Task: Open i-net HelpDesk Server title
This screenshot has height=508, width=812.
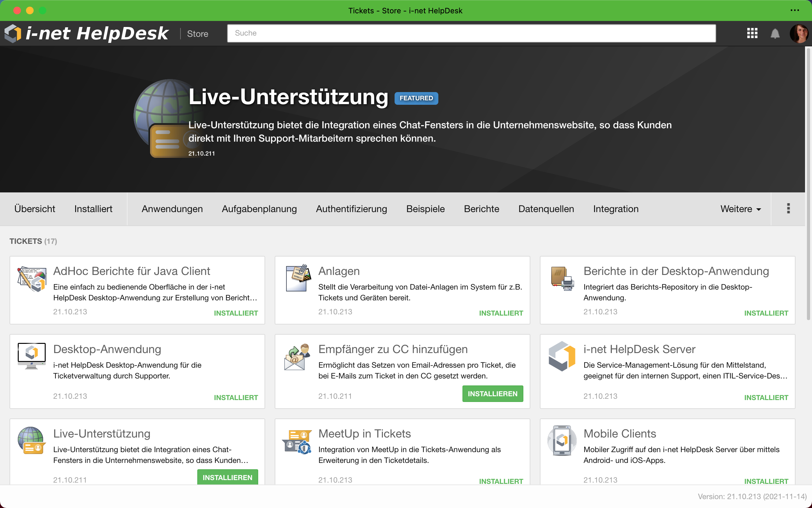Action: point(639,349)
